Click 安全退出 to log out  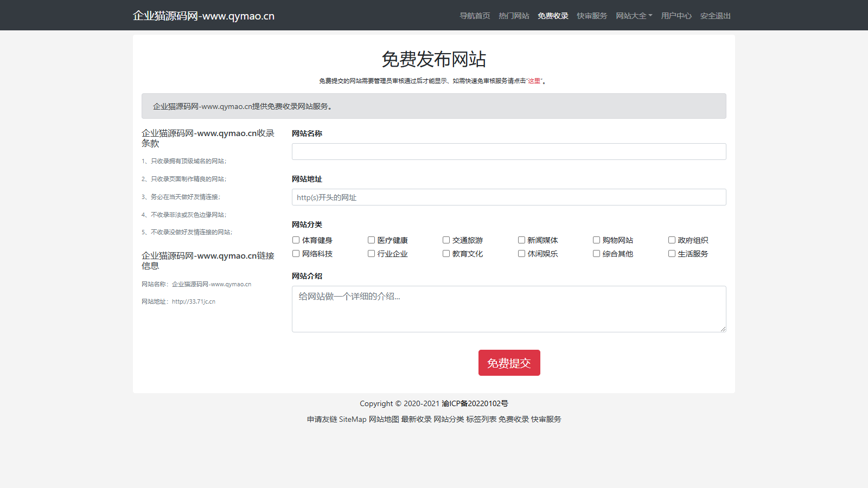point(715,16)
